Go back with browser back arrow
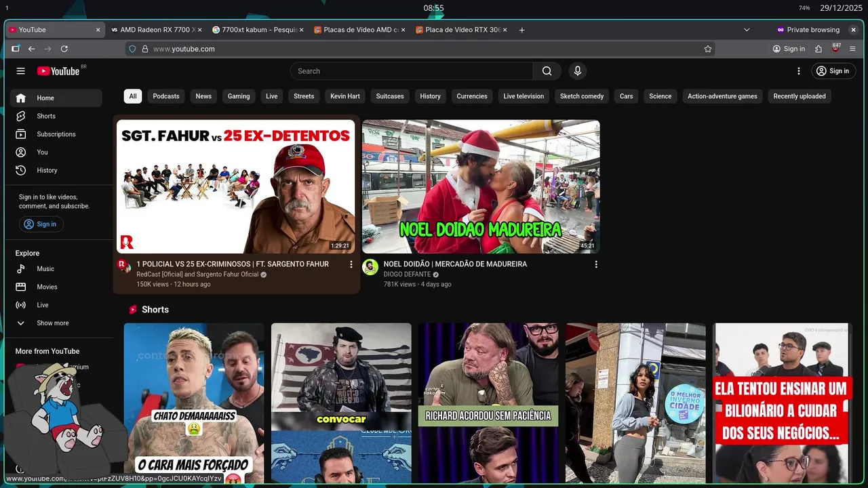This screenshot has width=868, height=488. coord(31,49)
